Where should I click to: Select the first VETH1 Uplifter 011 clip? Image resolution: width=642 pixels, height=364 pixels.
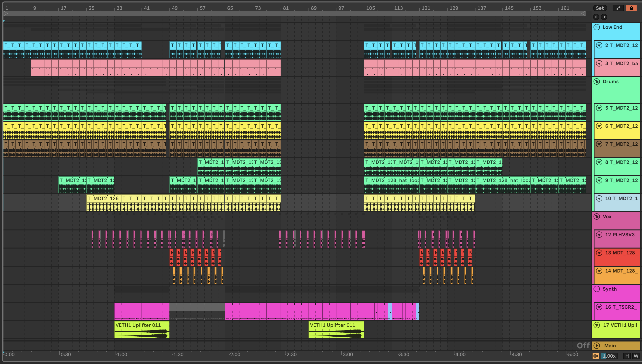point(142,325)
